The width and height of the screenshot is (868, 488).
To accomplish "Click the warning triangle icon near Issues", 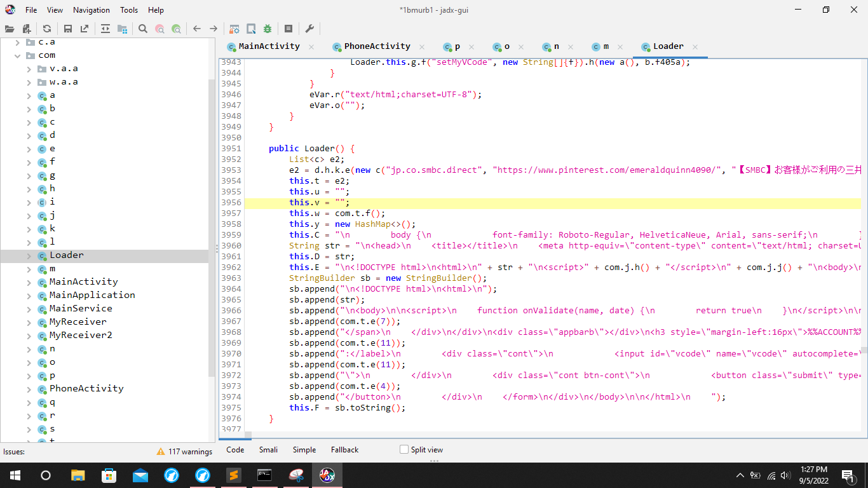I will [161, 451].
